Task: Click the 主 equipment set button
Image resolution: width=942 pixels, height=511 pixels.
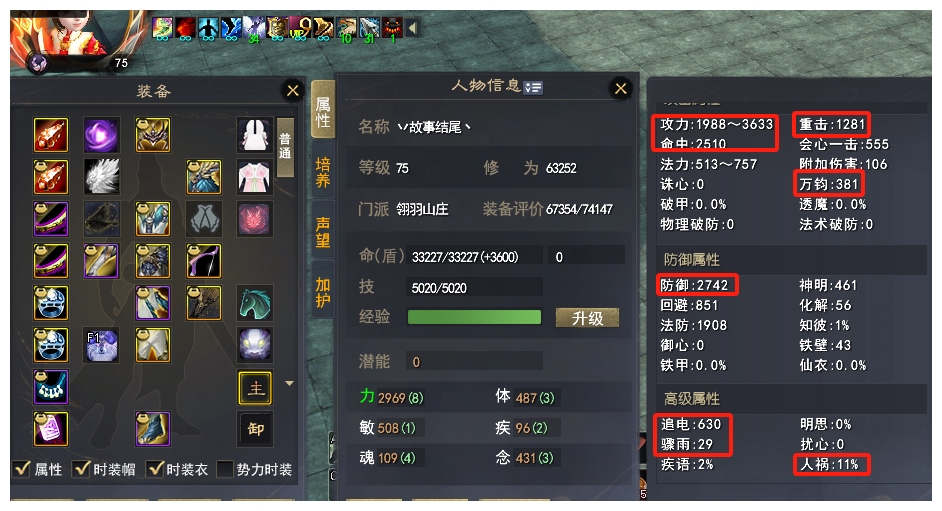Action: [255, 388]
